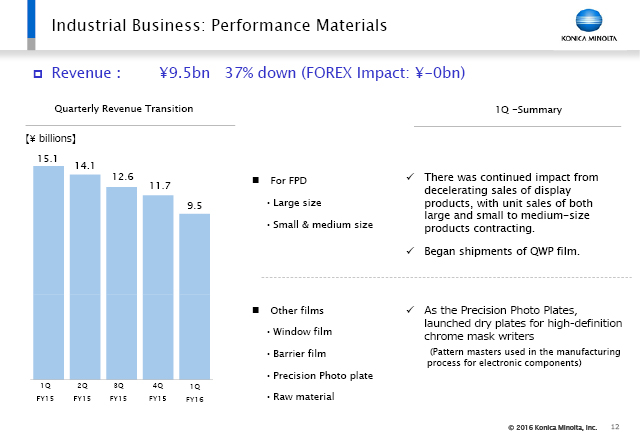
Task: Select the 4Q FY15 bar in chart
Action: [x=158, y=287]
